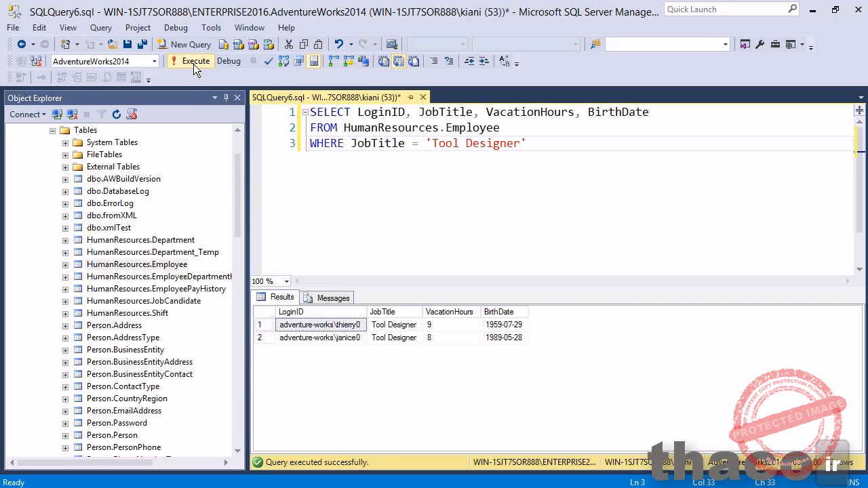Open the Query menu

100,28
